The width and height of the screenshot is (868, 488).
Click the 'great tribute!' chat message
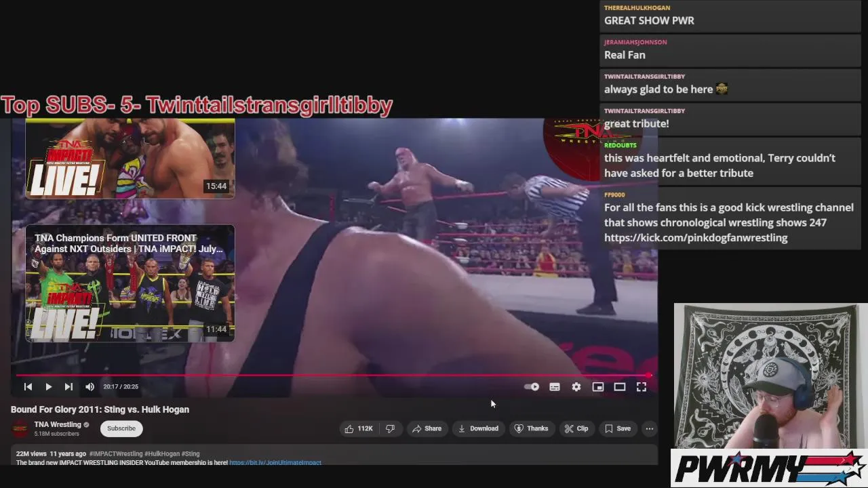pyautogui.click(x=637, y=123)
